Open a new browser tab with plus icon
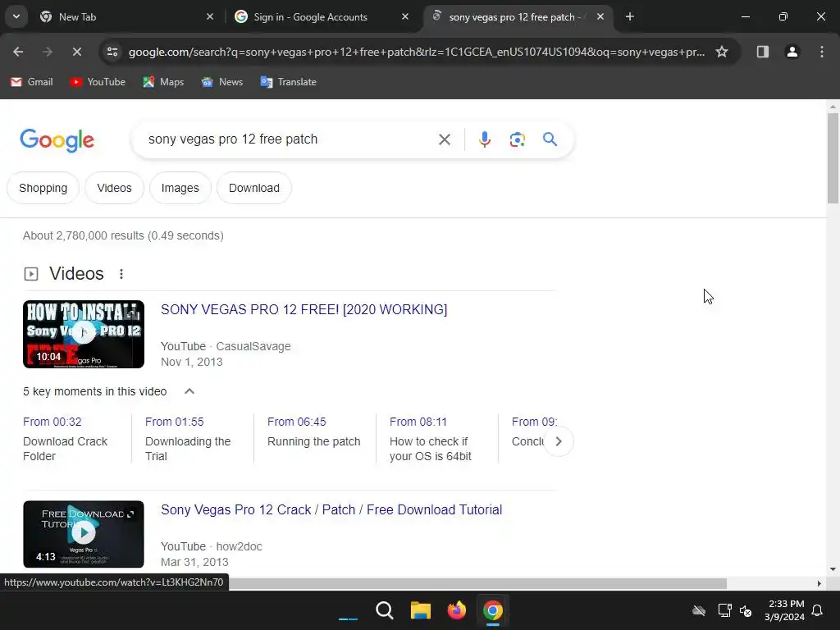 click(630, 17)
